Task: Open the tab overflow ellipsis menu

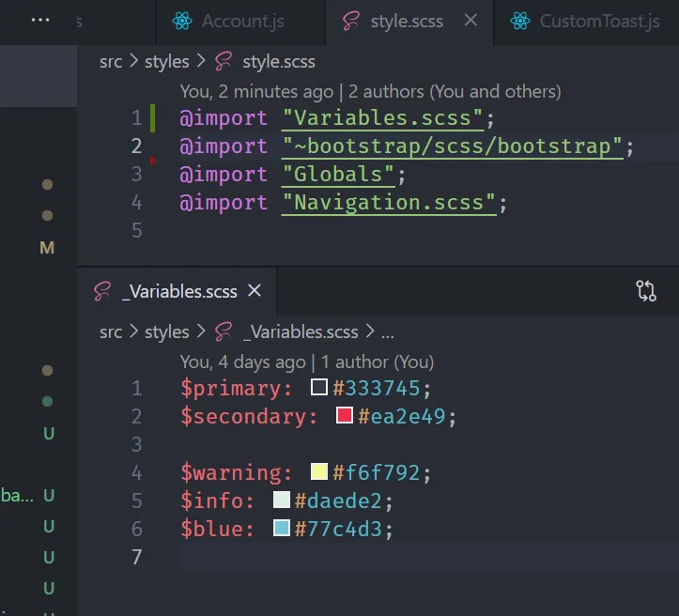Action: click(40, 20)
